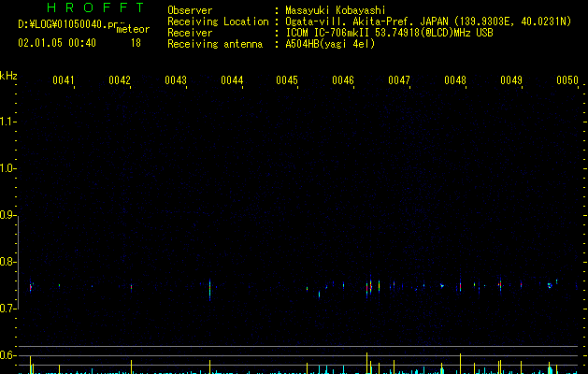Click observer name Masayuki Kobayashi

tap(336, 10)
